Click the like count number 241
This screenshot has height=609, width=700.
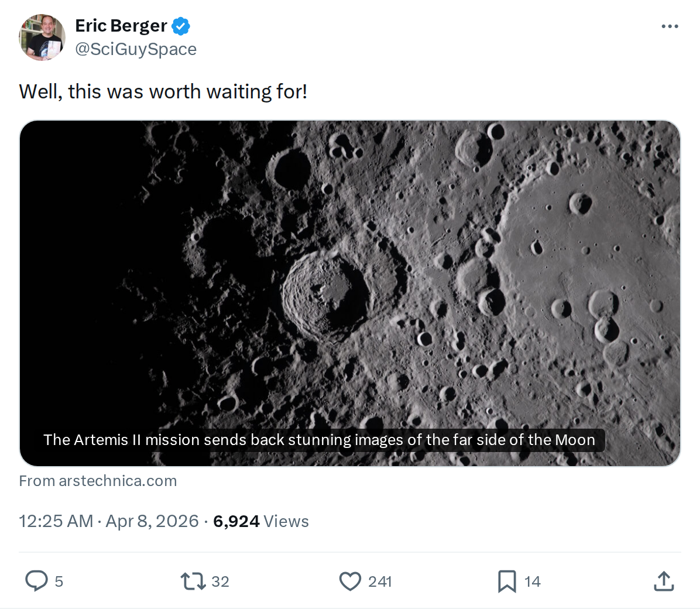380,581
